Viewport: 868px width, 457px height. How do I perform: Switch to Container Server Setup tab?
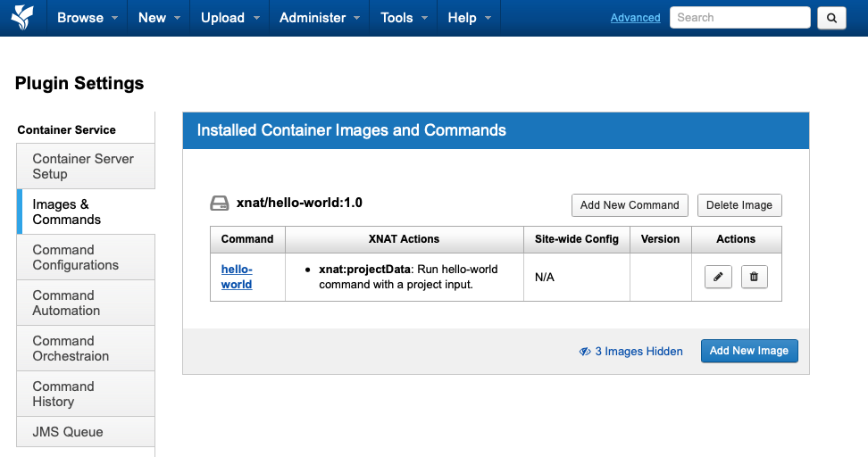pos(86,166)
